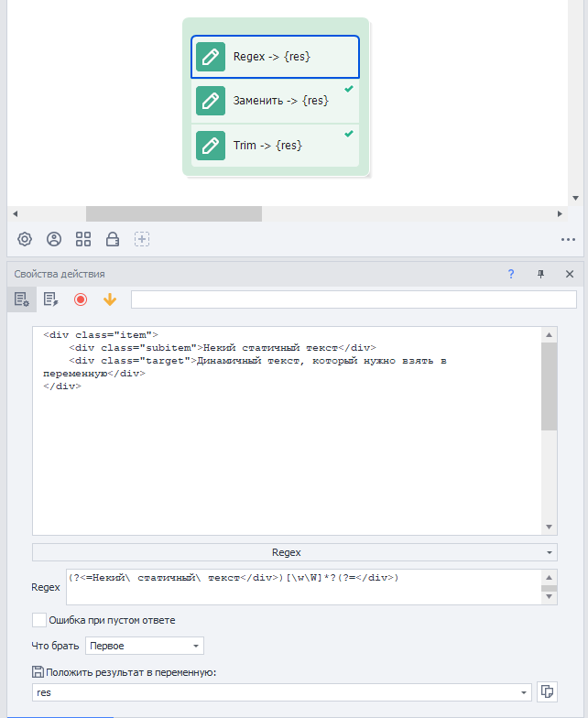Open the profile icon in the canvas toolbar
This screenshot has height=718, width=588.
pos(54,239)
